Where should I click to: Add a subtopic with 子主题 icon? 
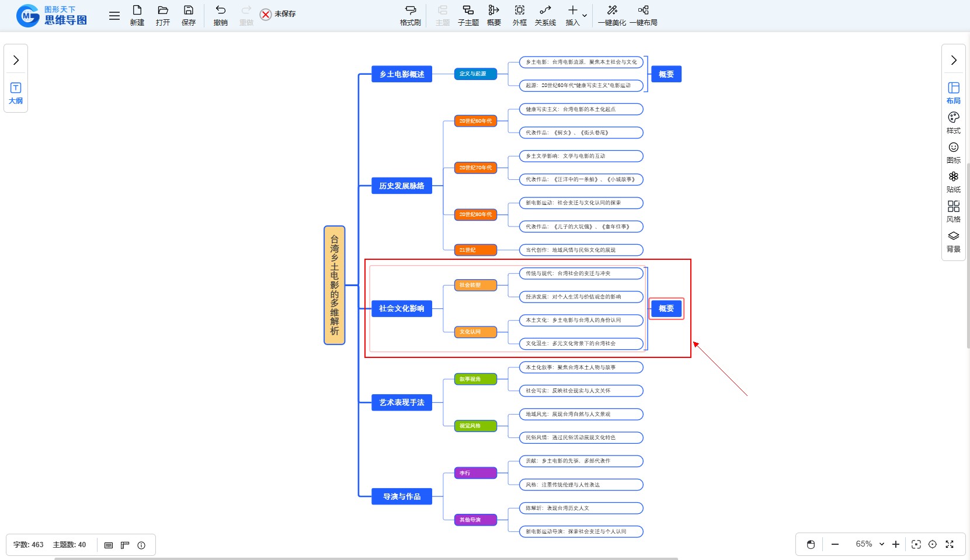[x=468, y=15]
